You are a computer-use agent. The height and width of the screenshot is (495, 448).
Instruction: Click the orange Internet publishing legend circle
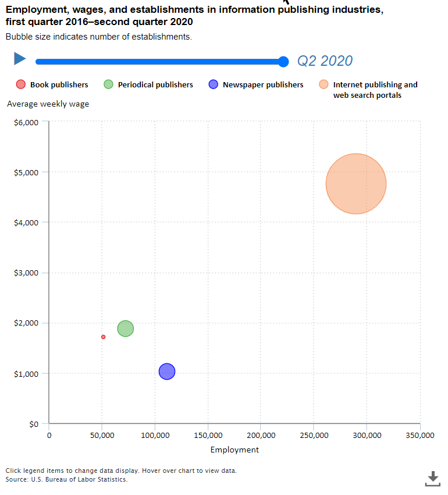(323, 84)
